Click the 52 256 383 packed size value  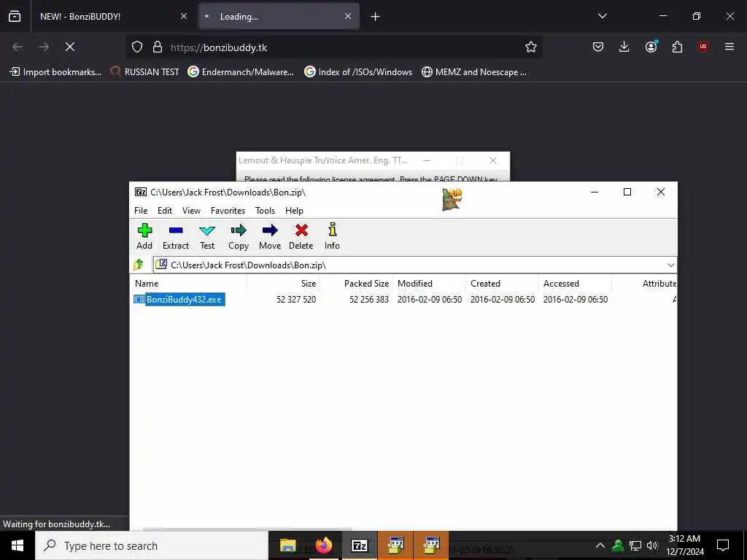(x=368, y=300)
